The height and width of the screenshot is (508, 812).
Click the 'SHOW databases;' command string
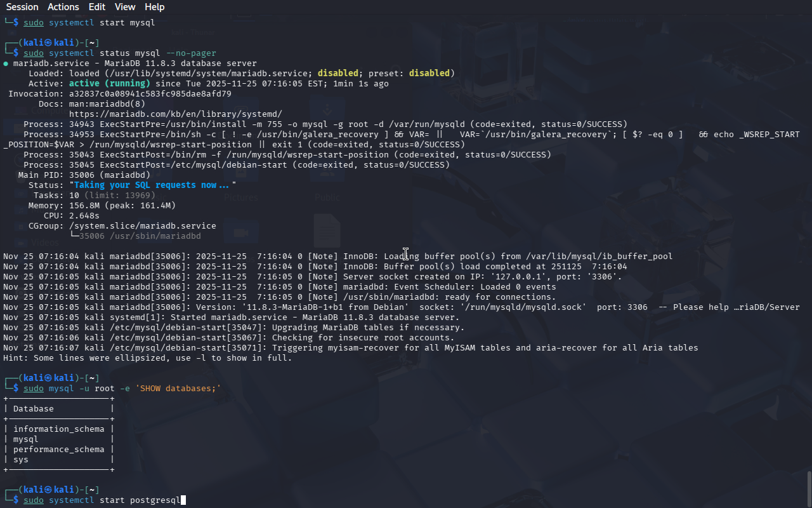[x=178, y=389]
